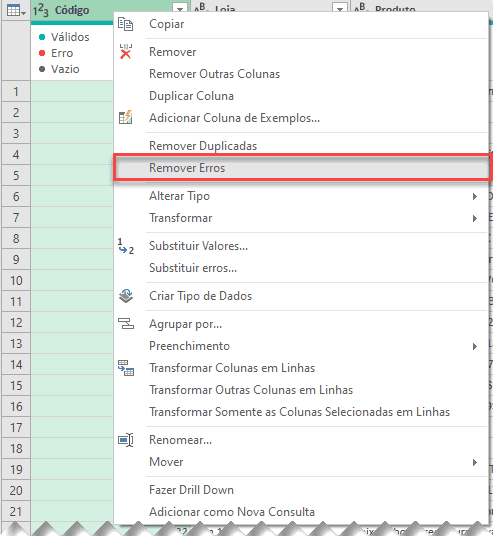Screen dimensions: 493x536
Task: Open the Código column filter dropdown
Action: point(180,9)
